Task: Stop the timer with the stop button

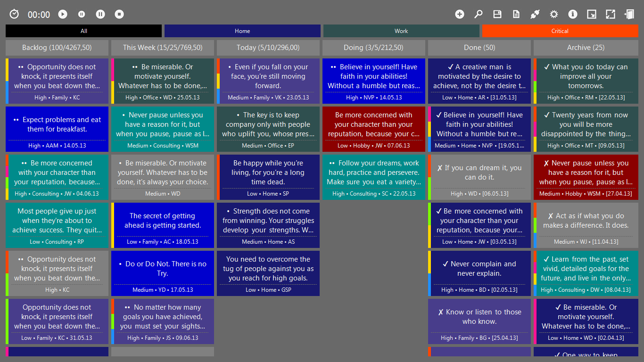Action: tap(119, 14)
